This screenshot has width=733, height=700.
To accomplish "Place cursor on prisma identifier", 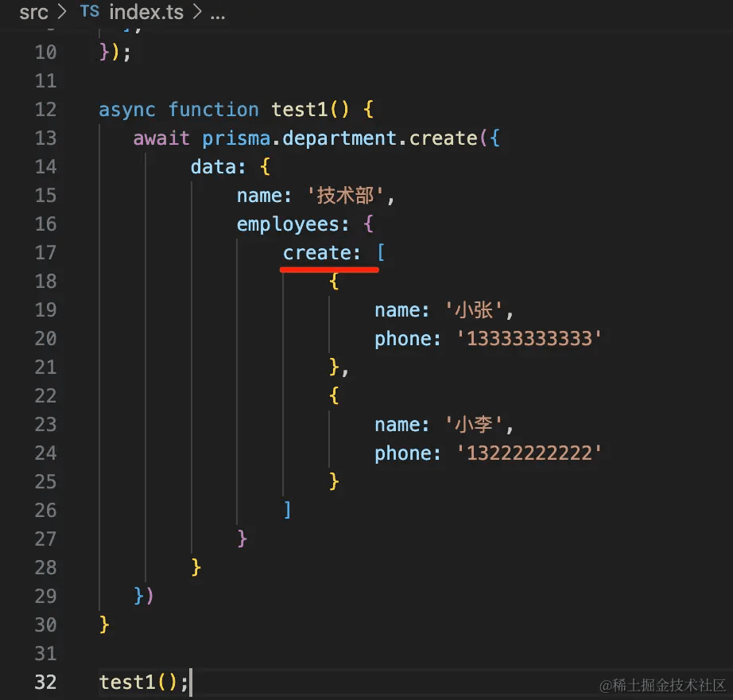I will point(235,138).
